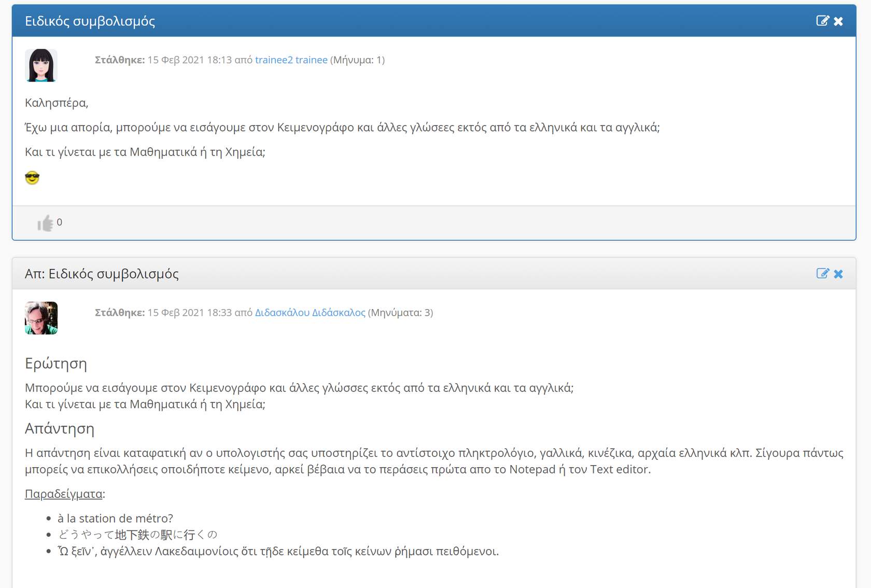Like the first post with the thumbs-up
The width and height of the screenshot is (871, 588).
point(45,223)
